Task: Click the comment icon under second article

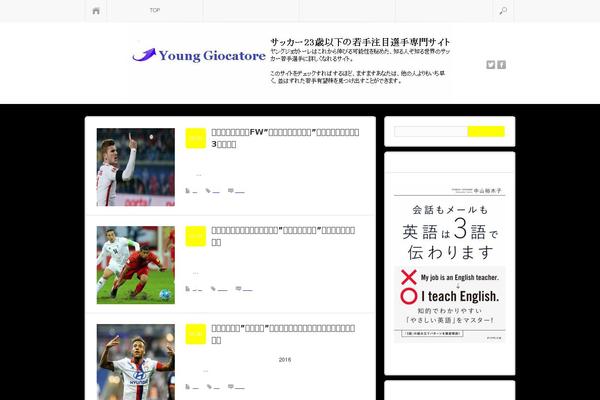Action: coord(238,289)
